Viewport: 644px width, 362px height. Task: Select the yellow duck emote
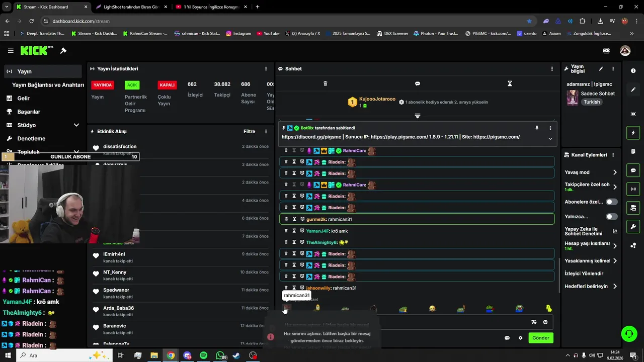point(549,309)
